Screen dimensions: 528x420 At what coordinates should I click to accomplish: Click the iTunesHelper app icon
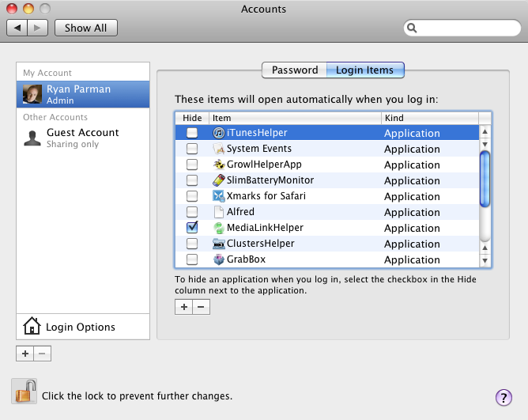pos(218,133)
